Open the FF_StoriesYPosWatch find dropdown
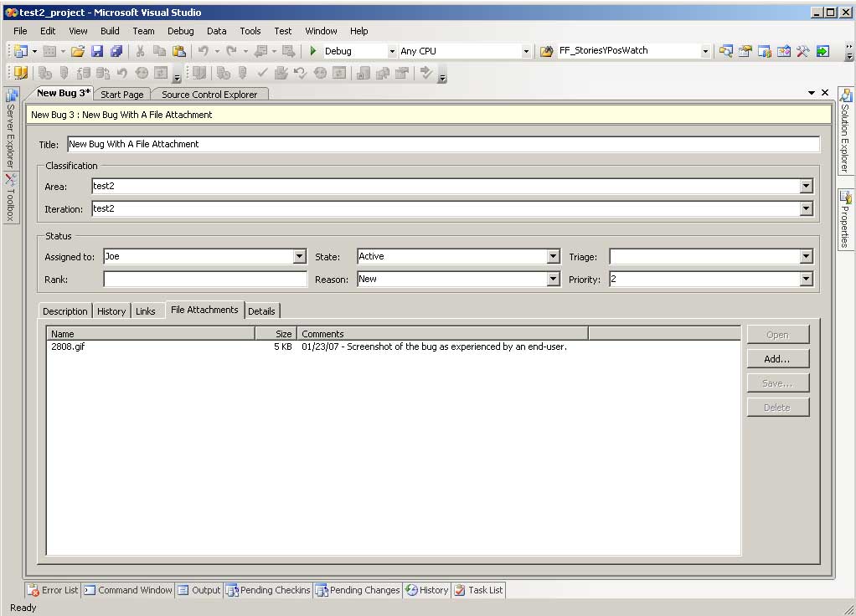Viewport: 856px width, 616px height. (704, 51)
